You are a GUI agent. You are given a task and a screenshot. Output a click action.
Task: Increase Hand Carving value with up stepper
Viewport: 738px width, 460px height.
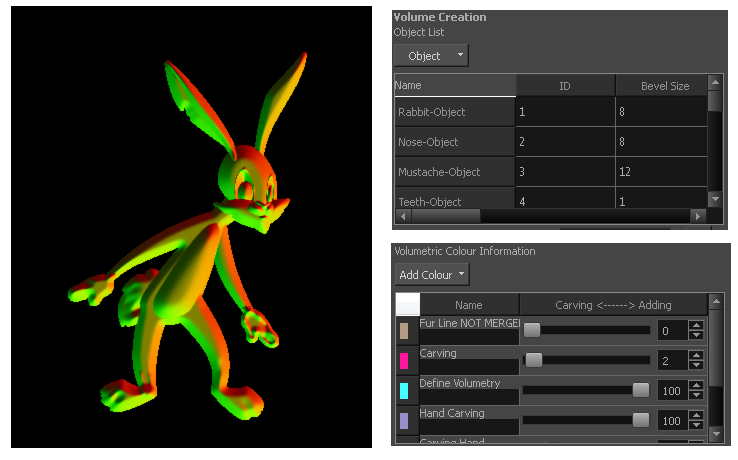click(x=696, y=415)
